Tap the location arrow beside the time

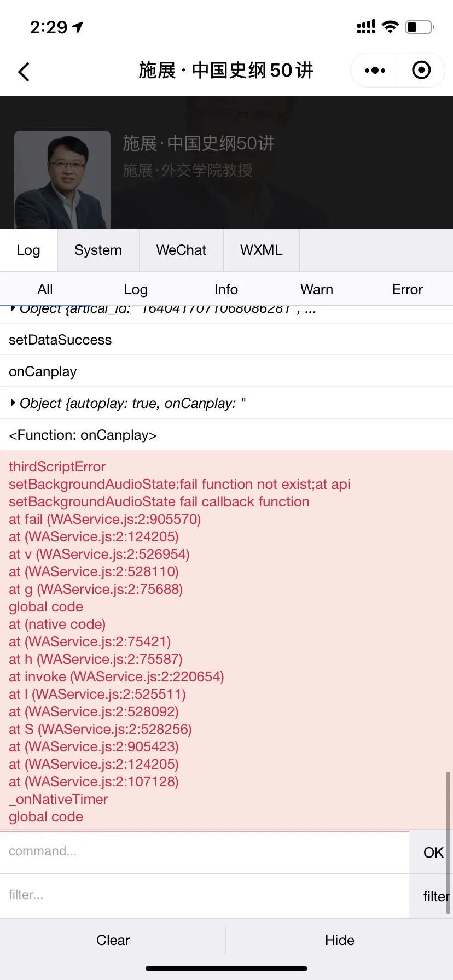[x=78, y=27]
